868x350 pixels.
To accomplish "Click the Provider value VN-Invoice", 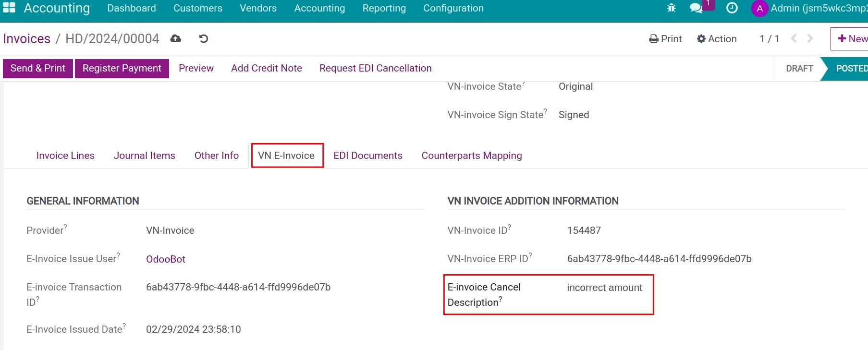I will tap(170, 230).
